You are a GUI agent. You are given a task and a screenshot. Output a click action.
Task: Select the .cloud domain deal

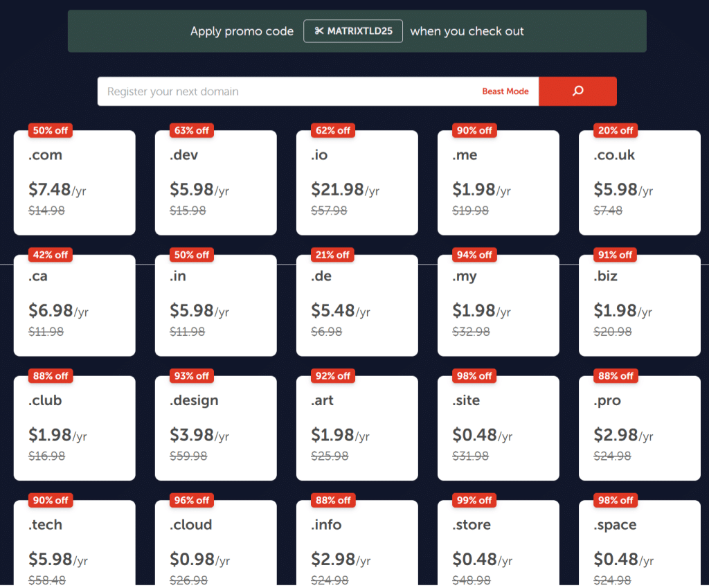tap(215, 547)
